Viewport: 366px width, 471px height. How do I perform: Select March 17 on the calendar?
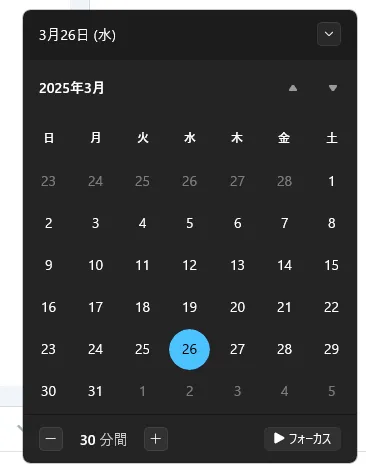tap(95, 307)
